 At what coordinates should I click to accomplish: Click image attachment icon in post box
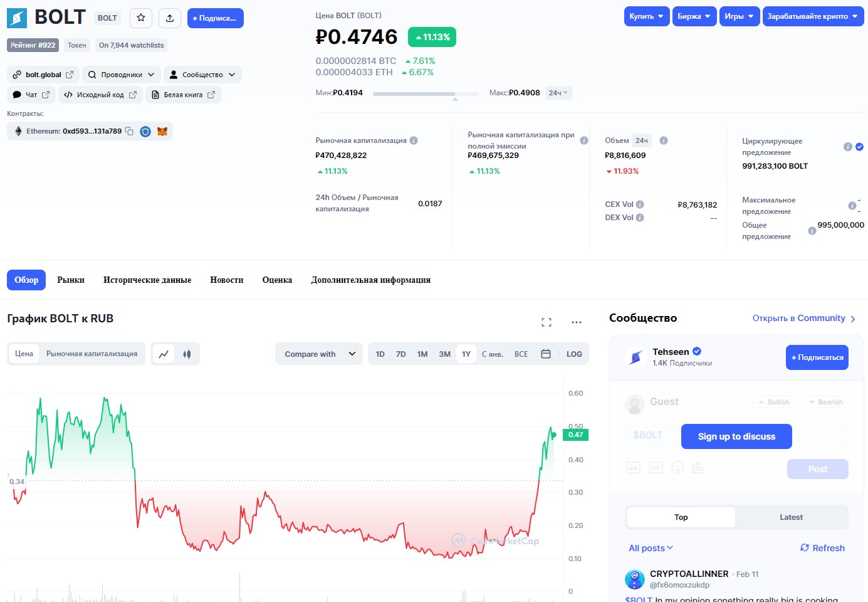(634, 467)
